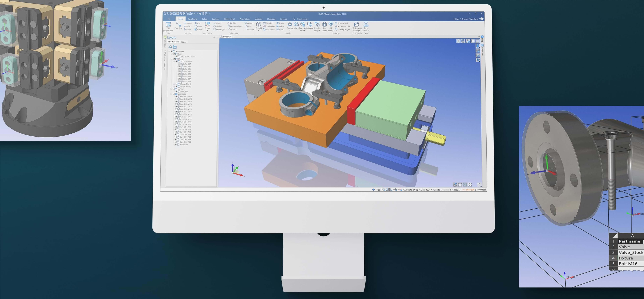The width and height of the screenshot is (644, 299).
Task: Expand the StrapClamp tree node
Action: (174, 87)
